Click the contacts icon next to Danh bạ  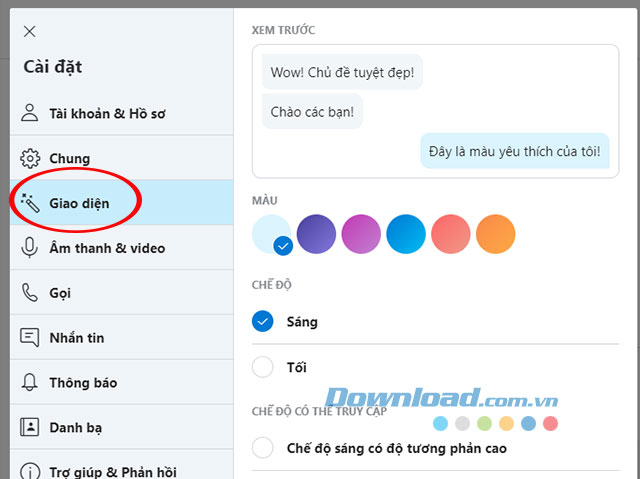(30, 427)
